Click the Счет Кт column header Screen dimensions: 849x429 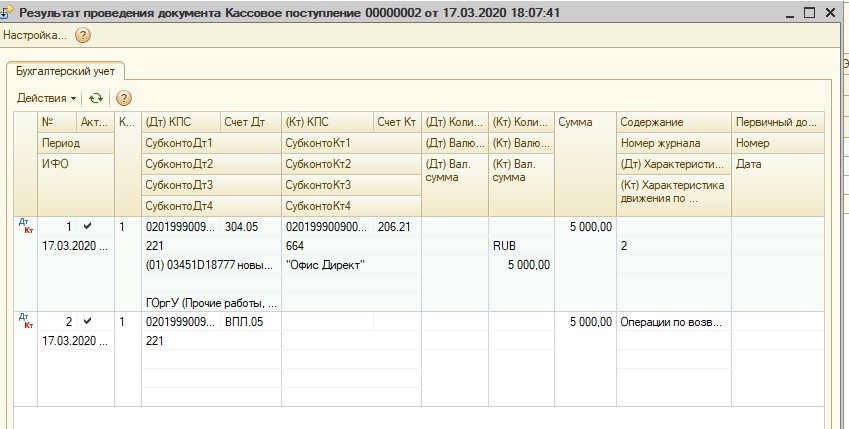[396, 122]
